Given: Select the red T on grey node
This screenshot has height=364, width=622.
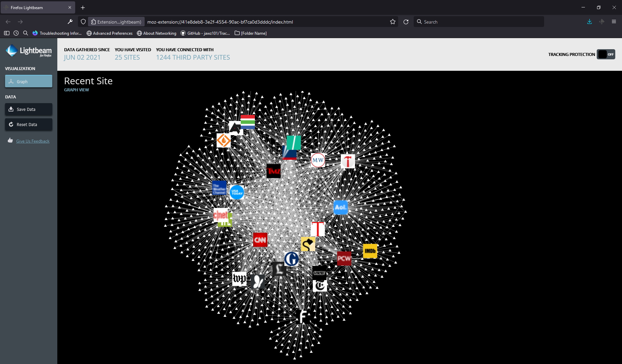Looking at the screenshot, I should click(x=348, y=161).
